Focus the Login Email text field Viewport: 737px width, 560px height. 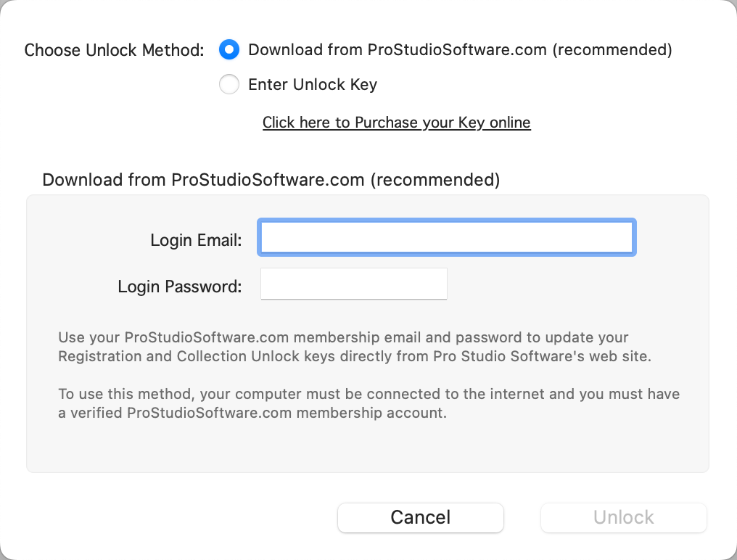coord(446,238)
